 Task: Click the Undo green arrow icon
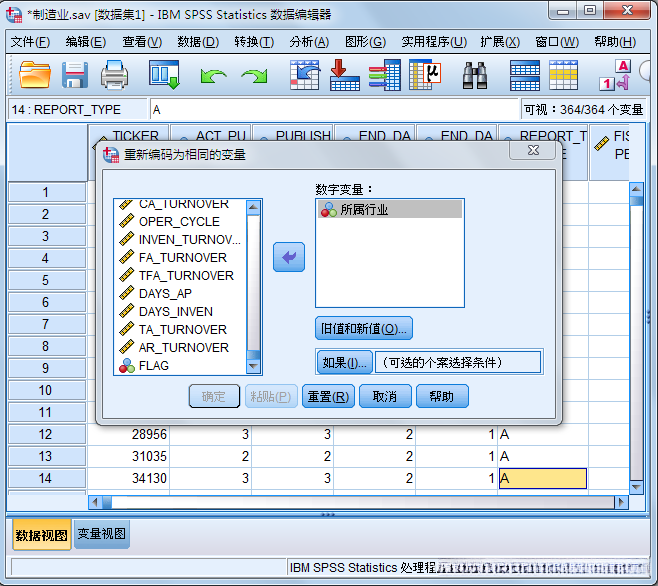coord(213,75)
